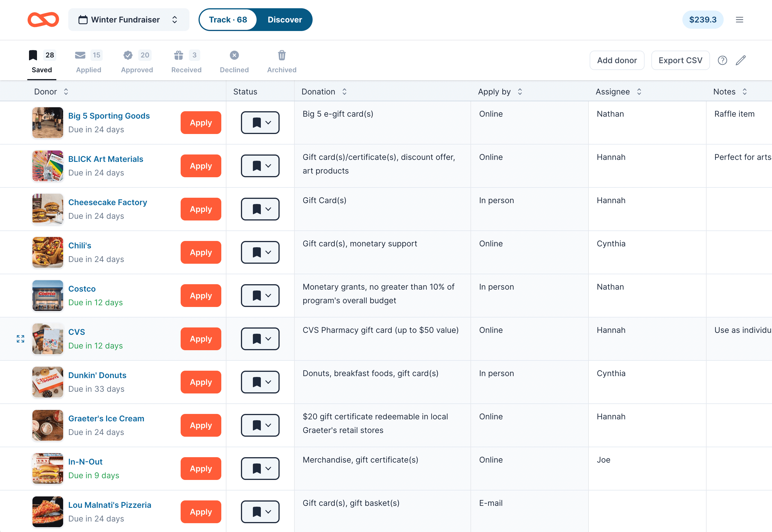Open status dropdown for BLICK Art Materials
Screen dimensions: 772x532
260,166
